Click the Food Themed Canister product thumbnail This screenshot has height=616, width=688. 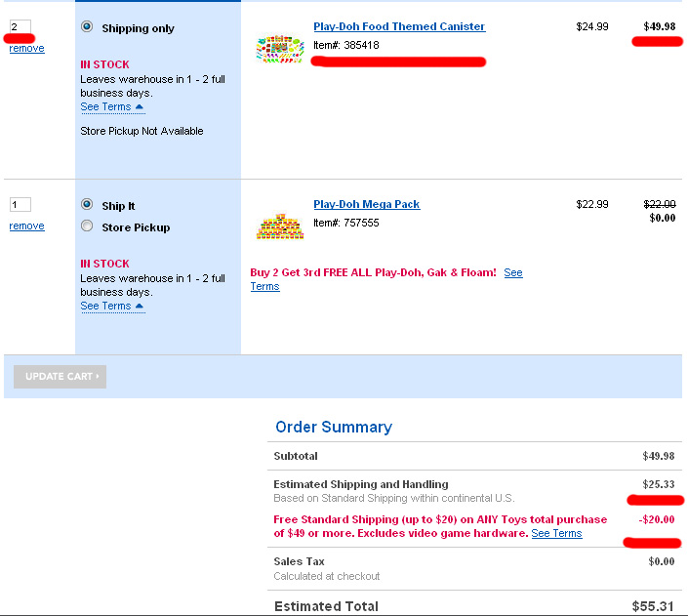coord(280,48)
